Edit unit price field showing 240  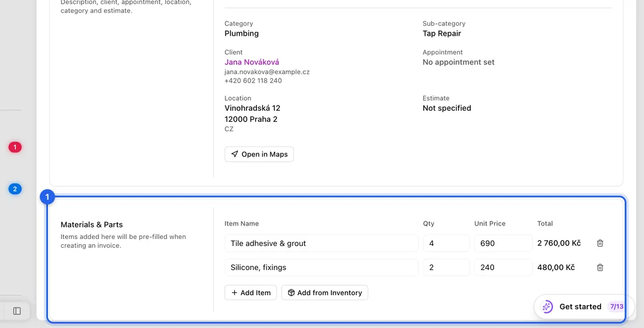503,268
